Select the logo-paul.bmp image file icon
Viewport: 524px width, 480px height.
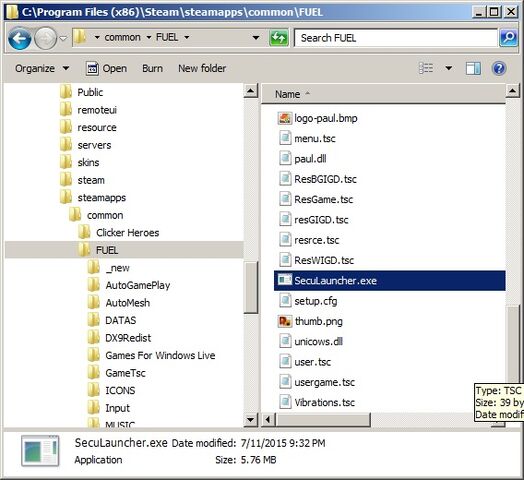285,118
